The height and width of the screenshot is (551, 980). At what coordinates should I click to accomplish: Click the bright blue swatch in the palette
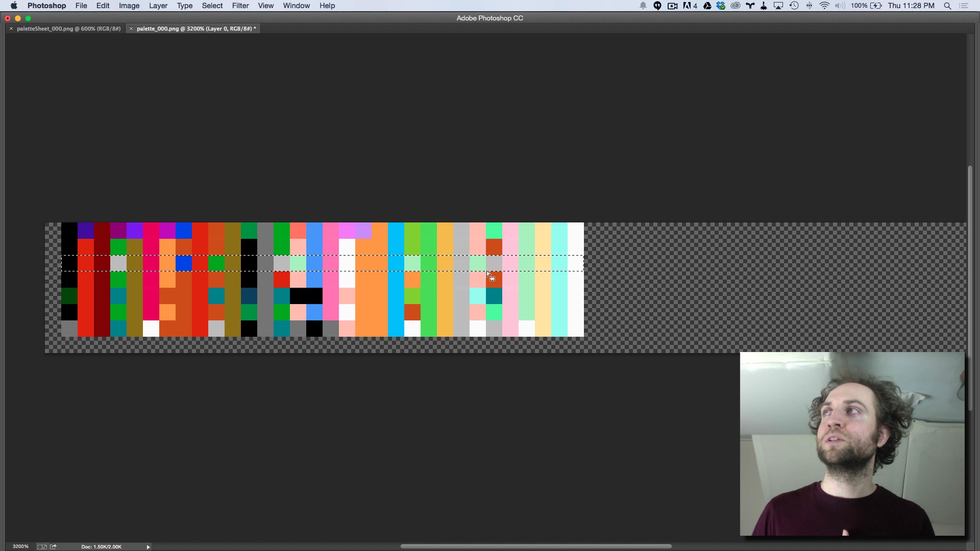coord(184,231)
